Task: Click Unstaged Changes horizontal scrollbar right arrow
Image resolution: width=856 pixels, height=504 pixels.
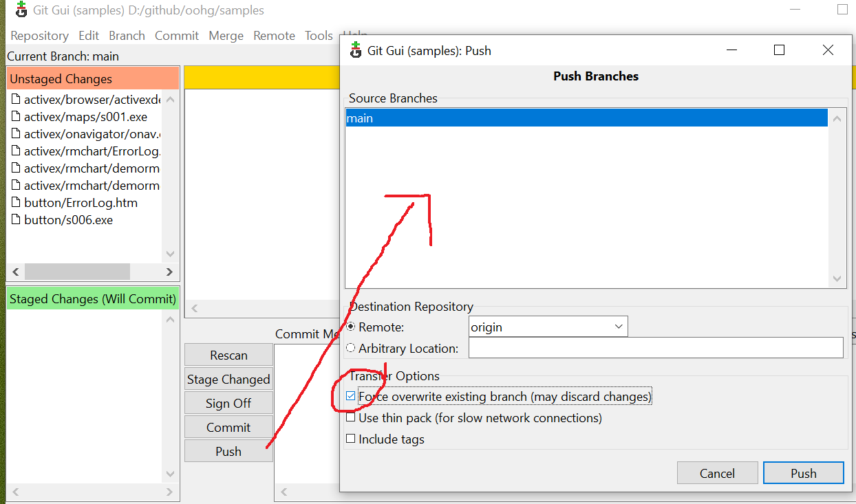Action: point(169,272)
